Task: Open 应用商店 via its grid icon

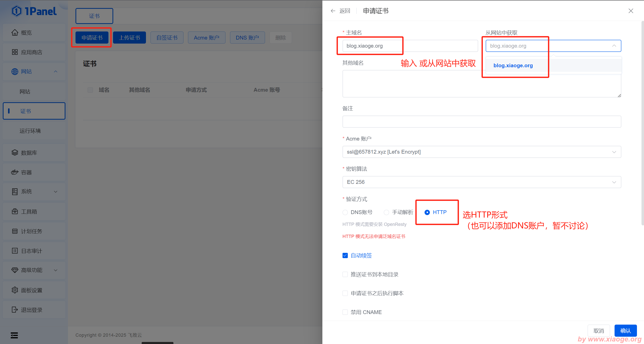Action: [15, 52]
